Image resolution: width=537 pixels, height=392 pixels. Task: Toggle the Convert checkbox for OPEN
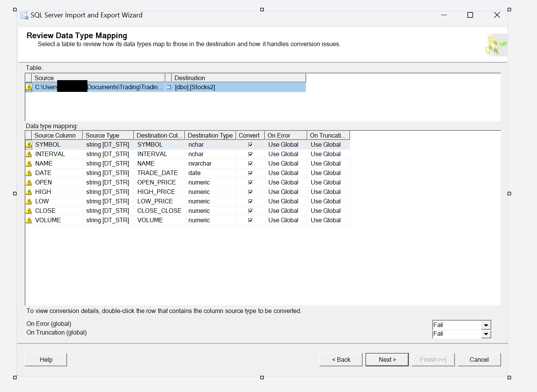pyautogui.click(x=251, y=183)
